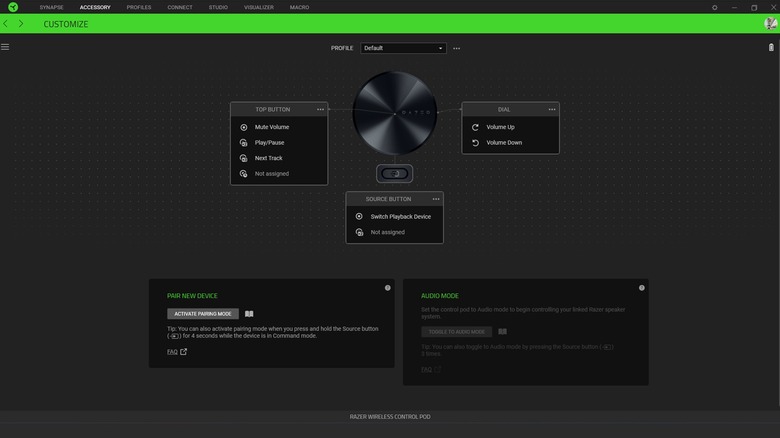
Task: Click the info icon in Audio Mode panel
Action: click(x=642, y=288)
